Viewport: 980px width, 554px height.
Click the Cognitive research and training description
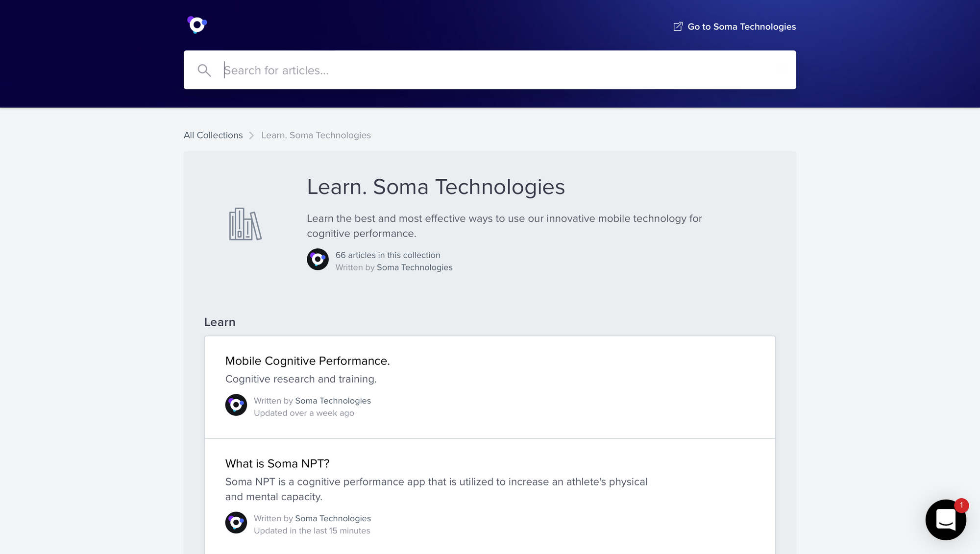click(301, 379)
